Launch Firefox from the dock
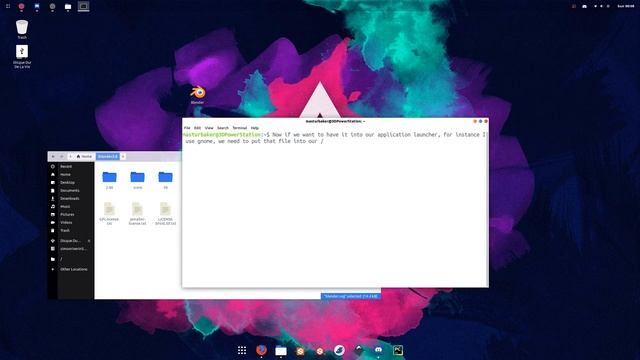Viewport: 640px width, 360px height. pos(261,350)
